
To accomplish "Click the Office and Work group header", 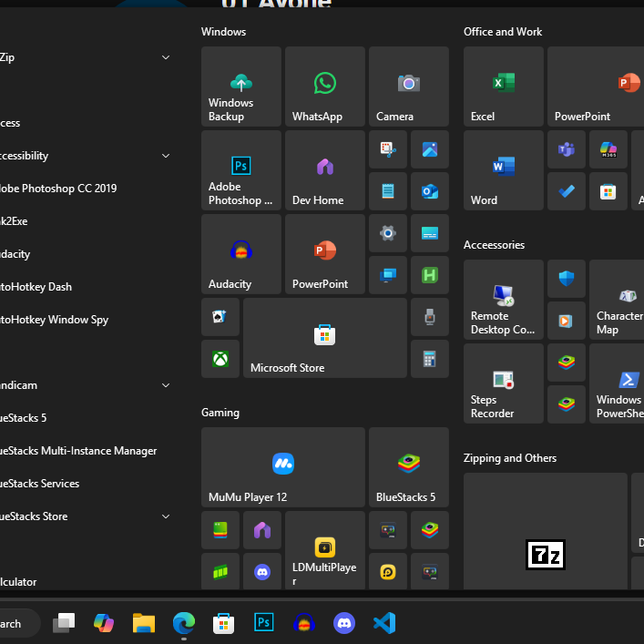I will pos(503,32).
